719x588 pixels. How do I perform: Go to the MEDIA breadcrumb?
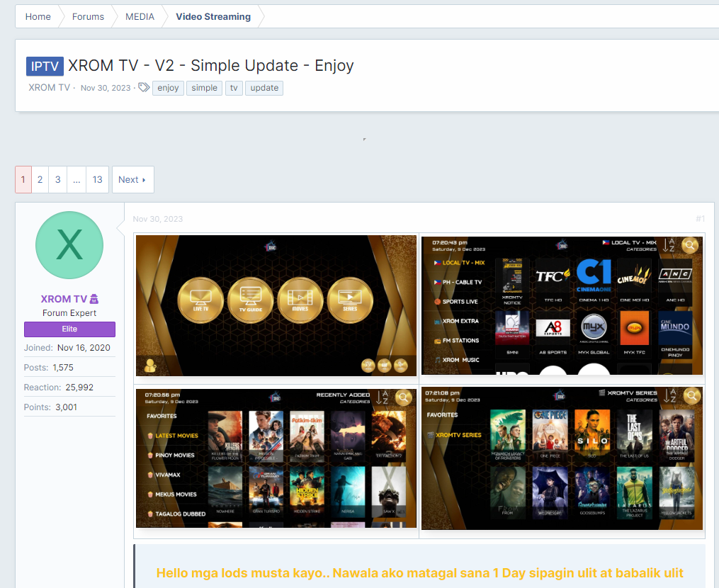[x=140, y=16]
